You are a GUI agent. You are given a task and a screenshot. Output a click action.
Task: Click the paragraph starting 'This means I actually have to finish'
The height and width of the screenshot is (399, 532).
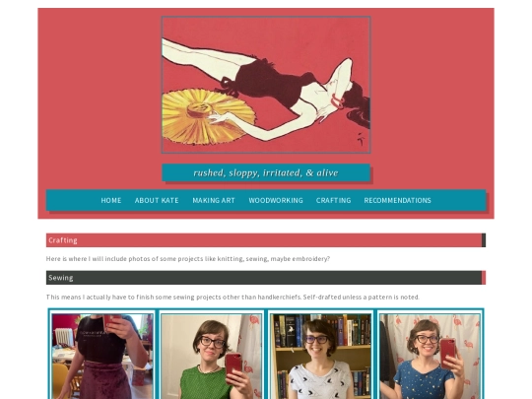[x=233, y=297]
